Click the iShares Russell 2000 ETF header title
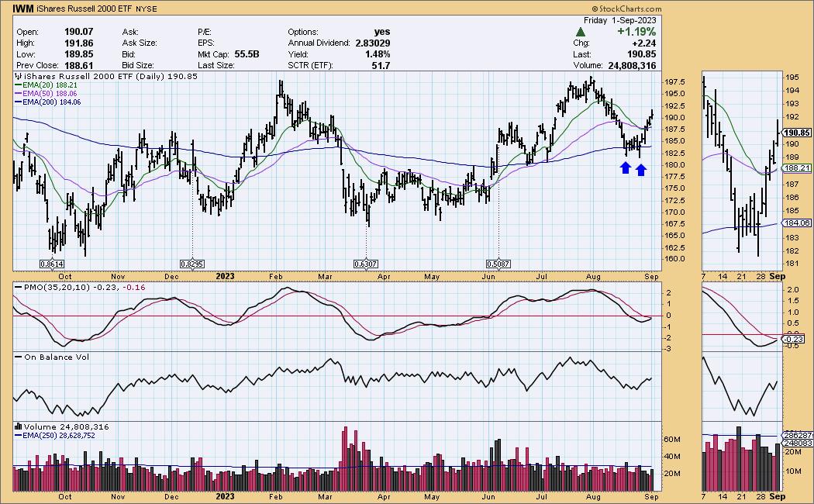This screenshot has width=814, height=504. click(x=85, y=9)
